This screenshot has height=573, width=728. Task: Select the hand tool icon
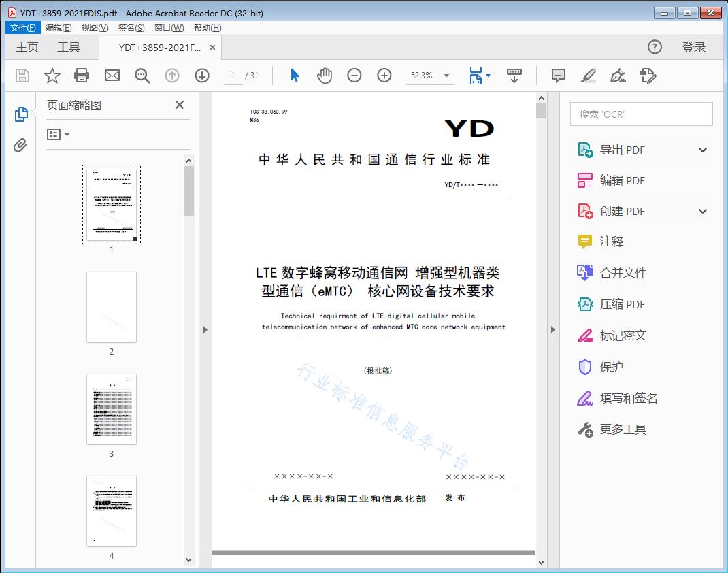point(325,76)
